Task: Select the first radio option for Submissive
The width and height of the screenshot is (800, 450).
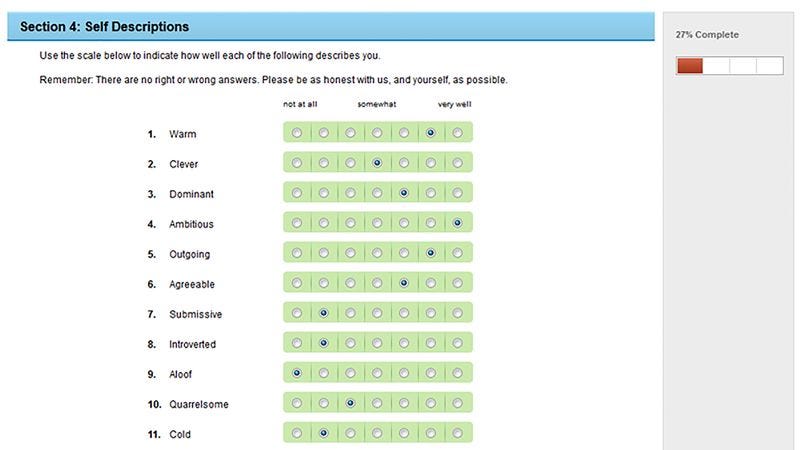Action: tap(297, 313)
